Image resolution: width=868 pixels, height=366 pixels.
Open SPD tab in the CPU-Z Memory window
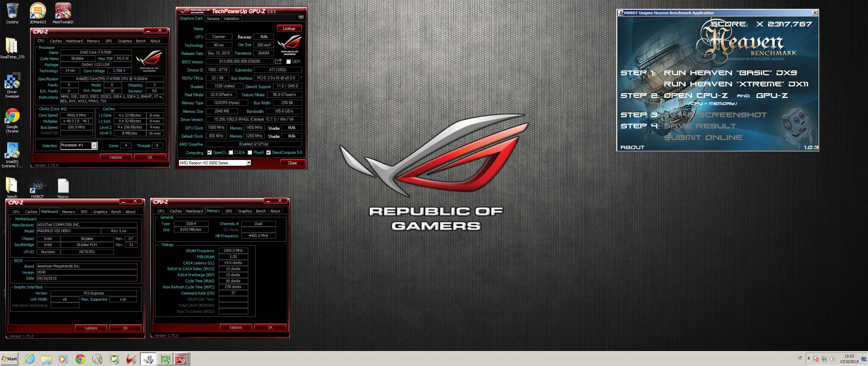pyautogui.click(x=229, y=211)
